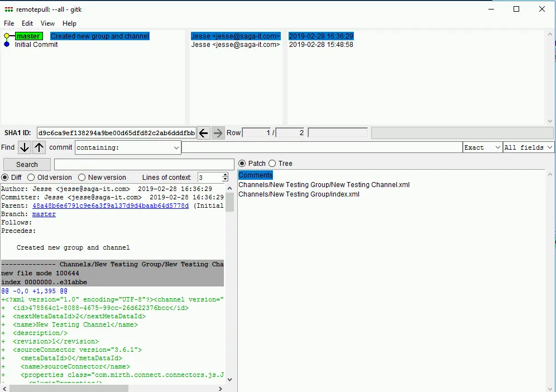The height and width of the screenshot is (392, 556).
Task: Open the View menu
Action: pyautogui.click(x=47, y=23)
